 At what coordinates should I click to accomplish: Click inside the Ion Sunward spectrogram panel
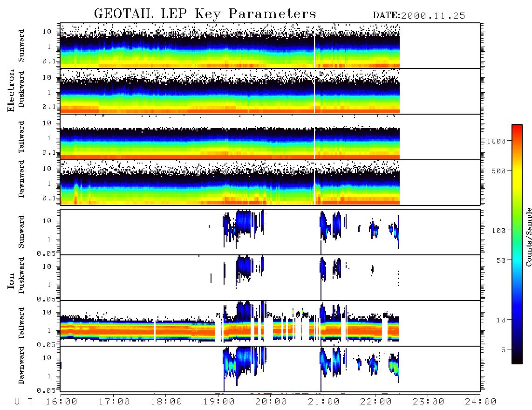(x=270, y=232)
